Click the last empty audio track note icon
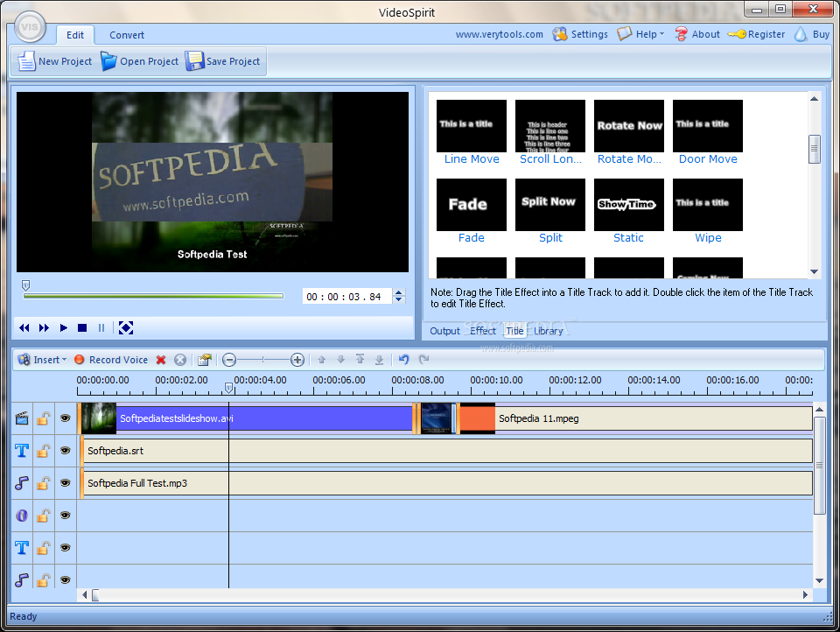The width and height of the screenshot is (840, 632). click(x=22, y=579)
